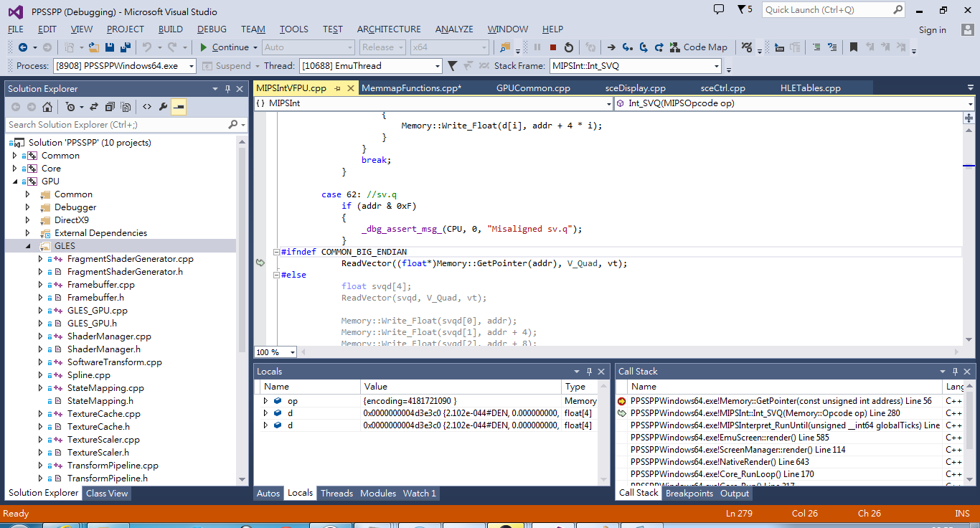Image resolution: width=980 pixels, height=528 pixels.
Task: Click the Properties wrench icon
Action: point(163,107)
